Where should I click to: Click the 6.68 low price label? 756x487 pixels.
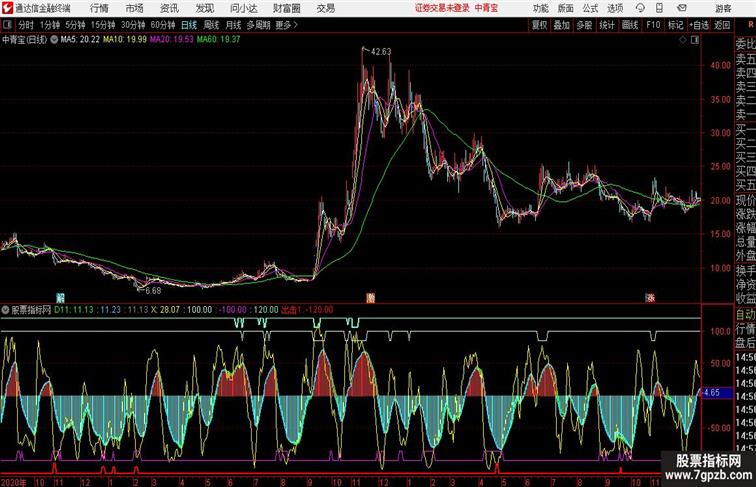click(x=153, y=290)
